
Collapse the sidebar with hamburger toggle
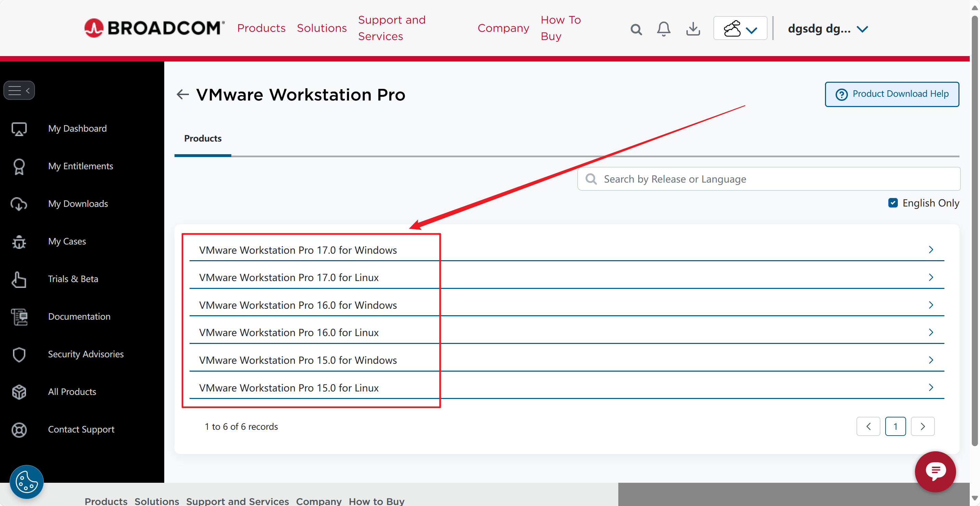coord(19,91)
